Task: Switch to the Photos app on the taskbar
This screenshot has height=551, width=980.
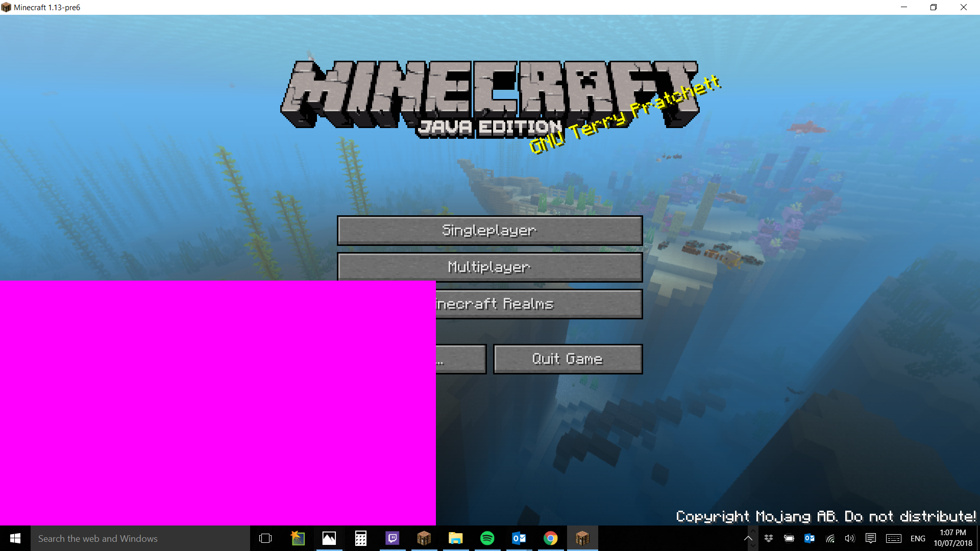Action: pyautogui.click(x=329, y=538)
